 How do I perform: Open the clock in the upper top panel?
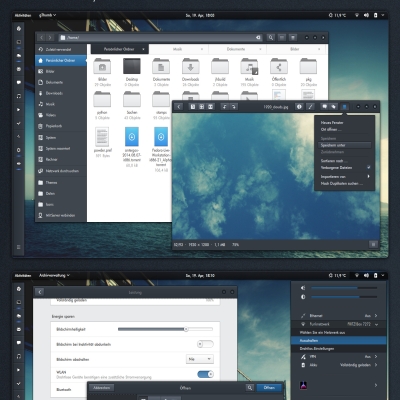coord(200,15)
